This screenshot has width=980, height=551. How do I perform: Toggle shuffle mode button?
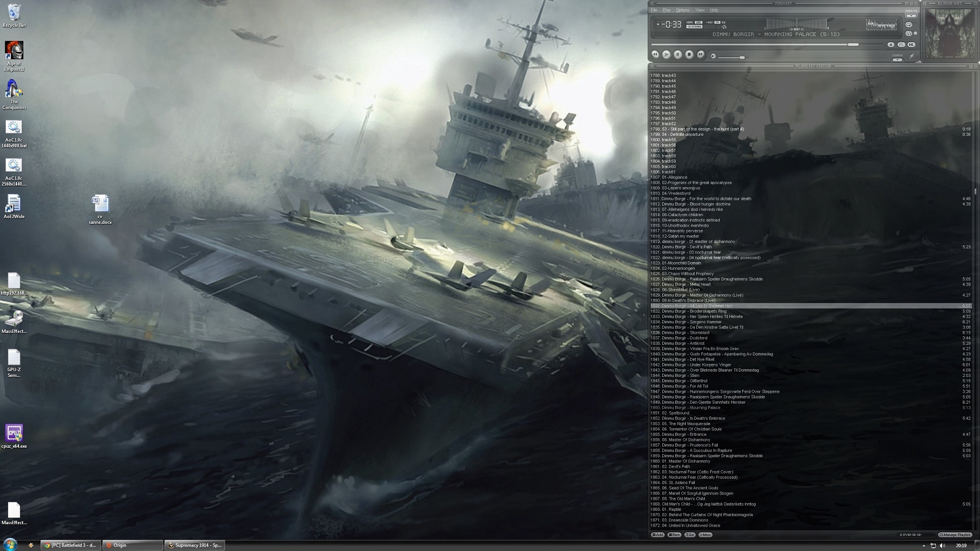(x=909, y=33)
